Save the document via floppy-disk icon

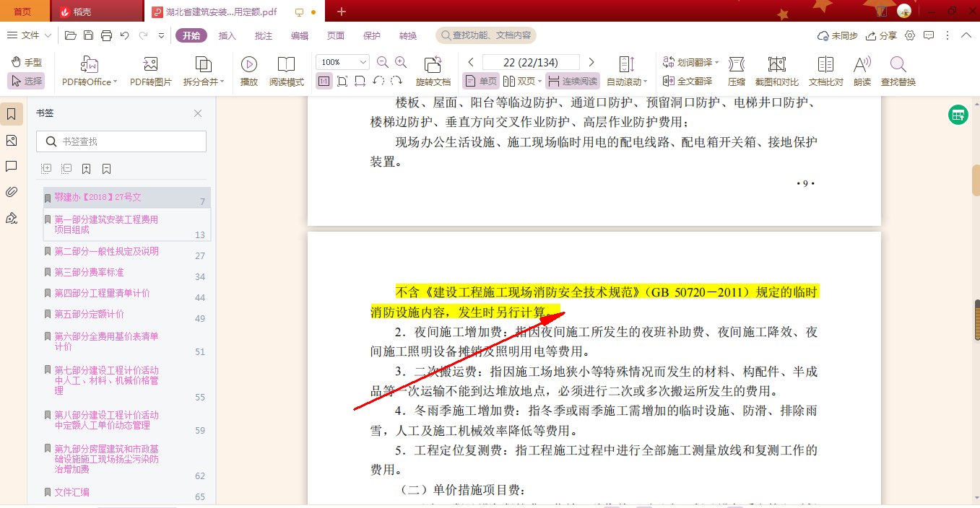[x=88, y=35]
